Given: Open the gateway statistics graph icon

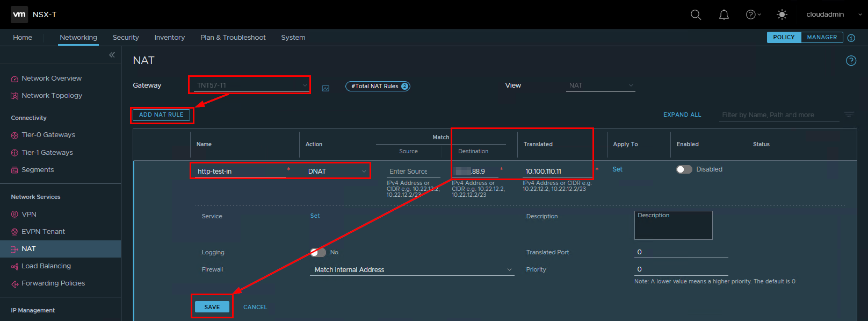Looking at the screenshot, I should [325, 88].
